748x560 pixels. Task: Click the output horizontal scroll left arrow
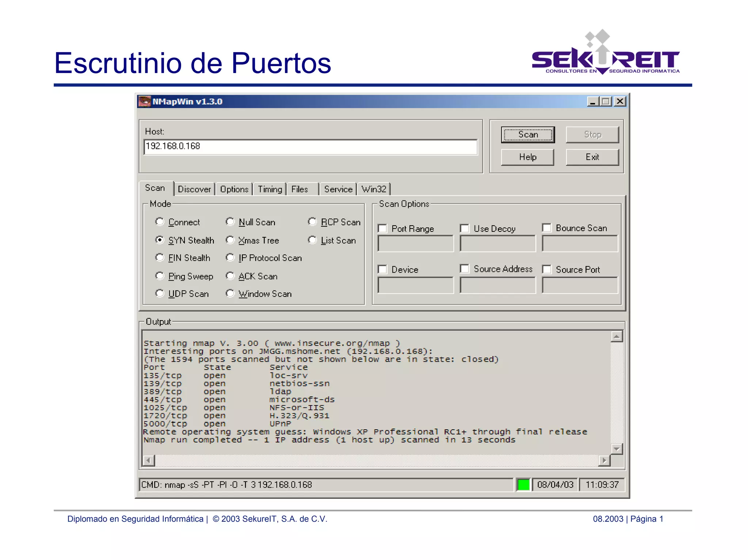(149, 460)
